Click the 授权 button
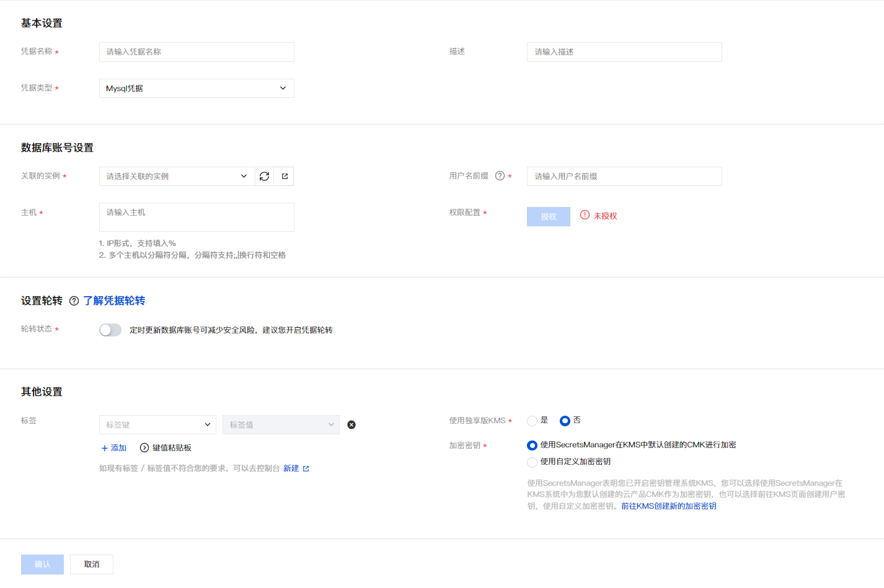The height and width of the screenshot is (588, 884). point(548,217)
